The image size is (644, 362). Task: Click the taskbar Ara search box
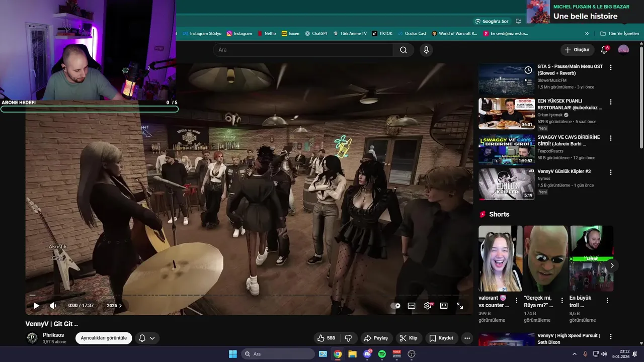[x=278, y=354]
